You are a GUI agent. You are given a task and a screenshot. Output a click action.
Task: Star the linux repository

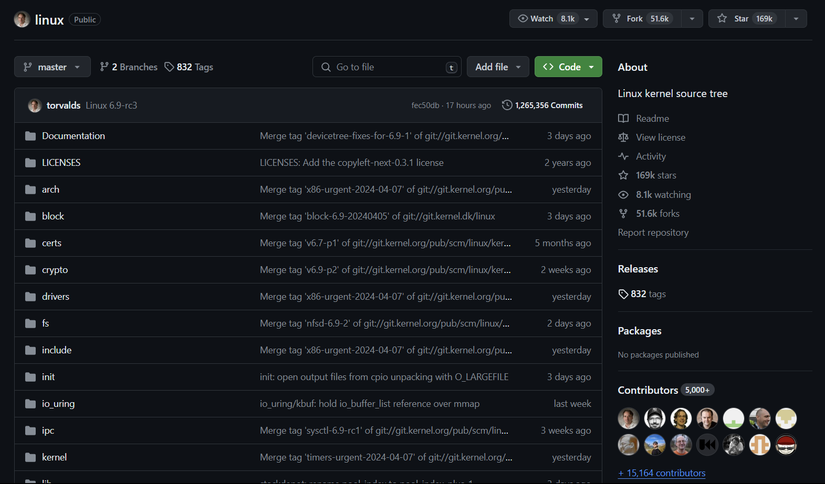(x=748, y=19)
